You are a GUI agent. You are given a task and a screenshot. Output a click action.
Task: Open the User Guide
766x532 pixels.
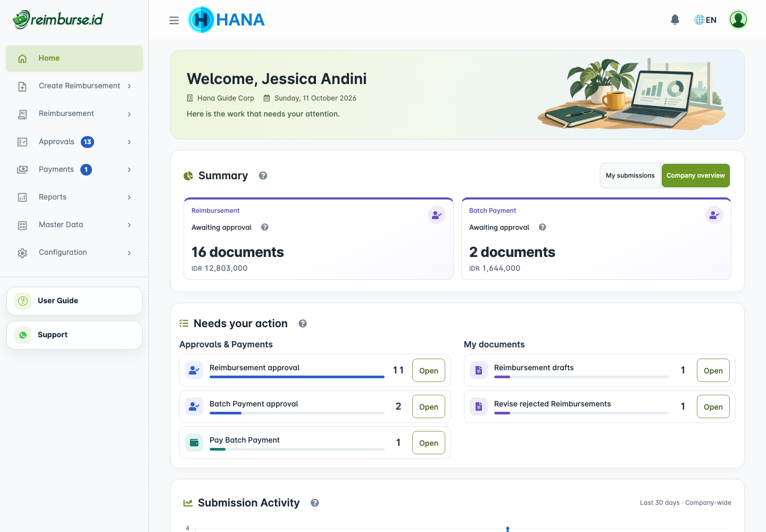point(74,301)
